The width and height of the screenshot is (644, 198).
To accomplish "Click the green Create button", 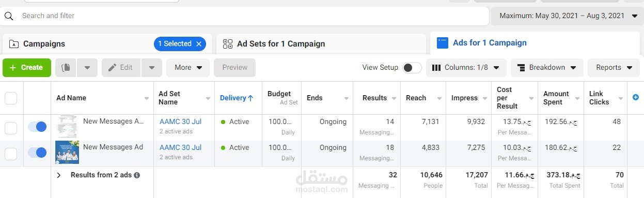I will (27, 68).
